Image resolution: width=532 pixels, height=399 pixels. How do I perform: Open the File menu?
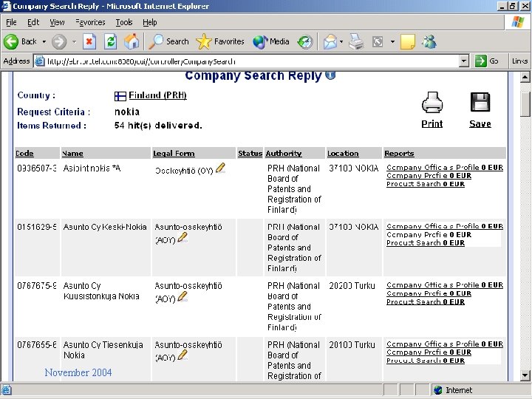tap(11, 22)
